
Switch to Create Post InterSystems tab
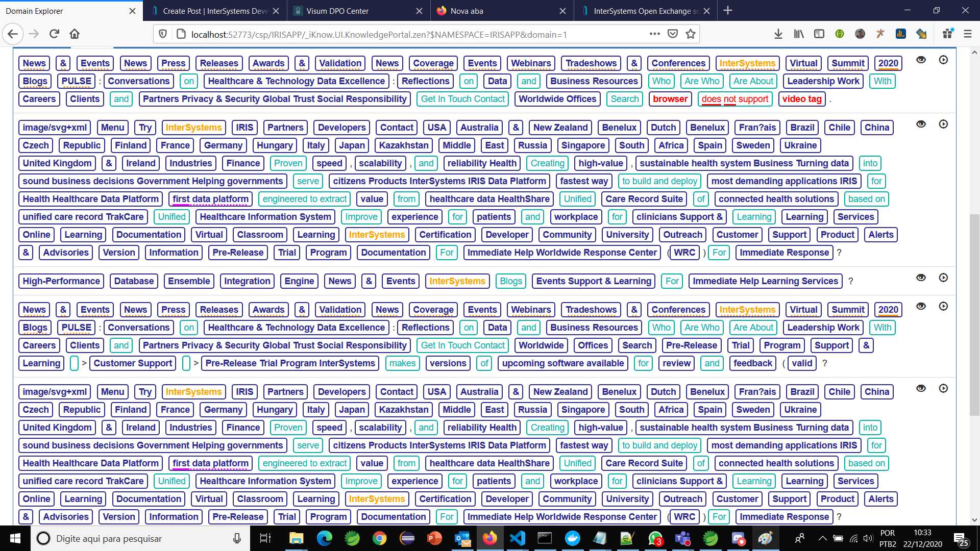[x=215, y=11]
